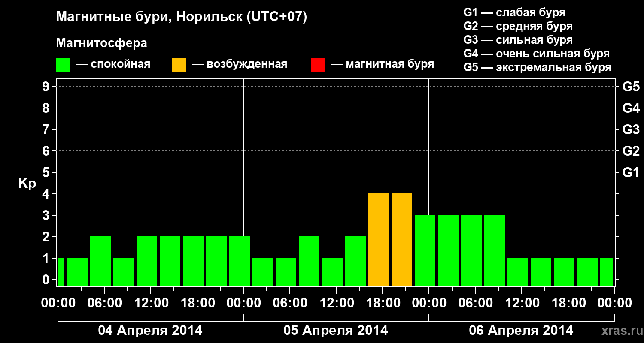The height and width of the screenshot is (343, 644).
Task: Click the second orange Kp 4 bar on 05 Апреля
Action: [402, 240]
